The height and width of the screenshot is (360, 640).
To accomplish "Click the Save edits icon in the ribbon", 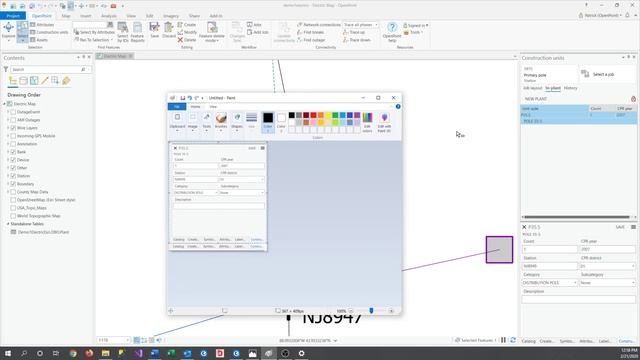I will 154,31.
